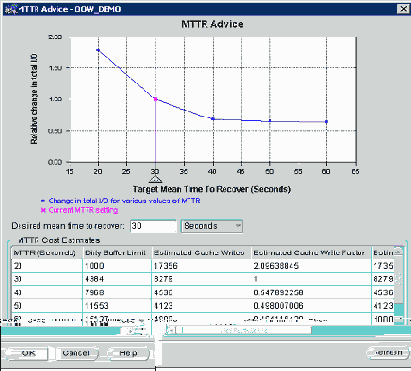Screen dimensions: 411x371
Task: Click the Refresh button
Action: [x=388, y=352]
